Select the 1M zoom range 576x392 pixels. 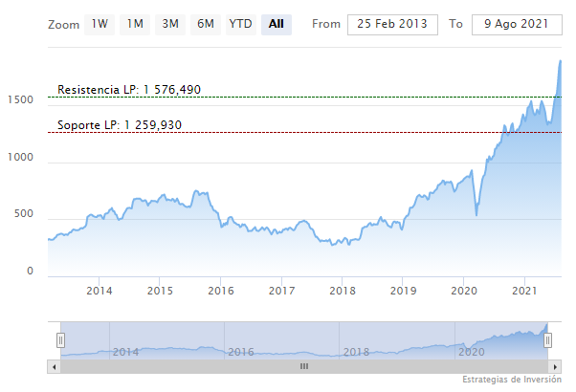click(135, 25)
